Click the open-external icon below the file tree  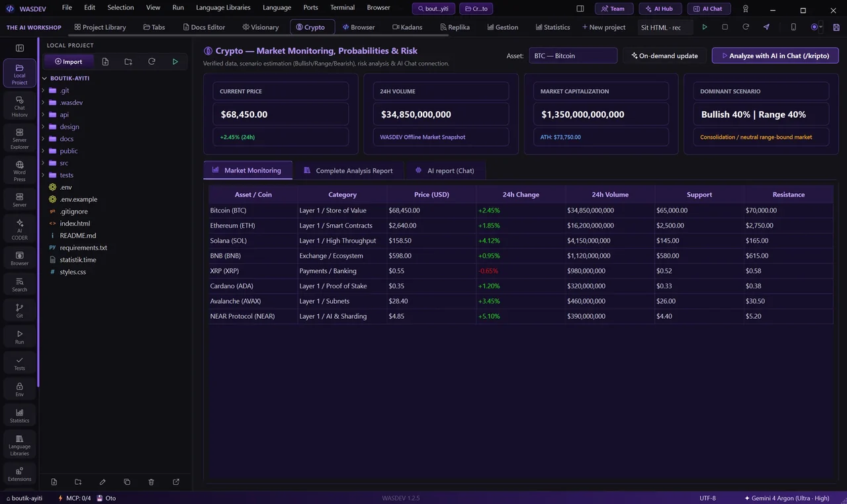coord(176,482)
